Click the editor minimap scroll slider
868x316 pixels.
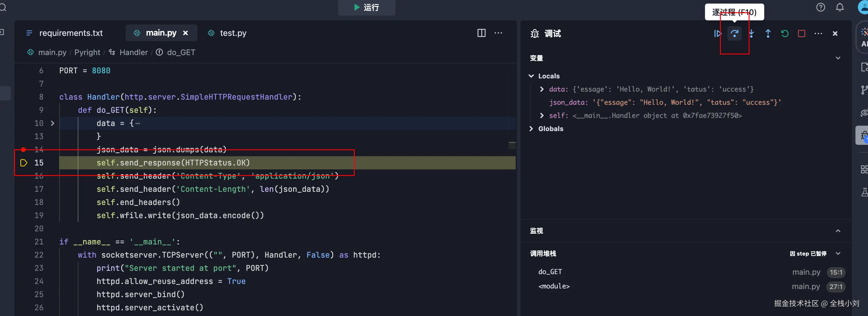click(512, 145)
